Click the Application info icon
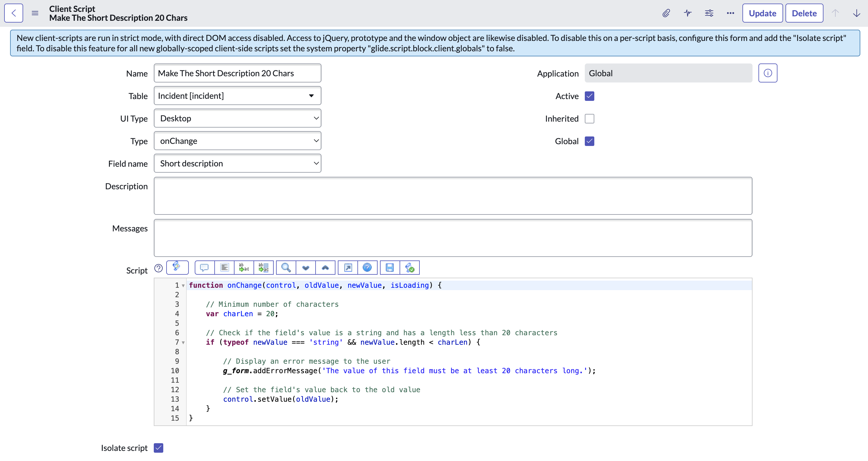Image resolution: width=868 pixels, height=461 pixels. pyautogui.click(x=768, y=73)
